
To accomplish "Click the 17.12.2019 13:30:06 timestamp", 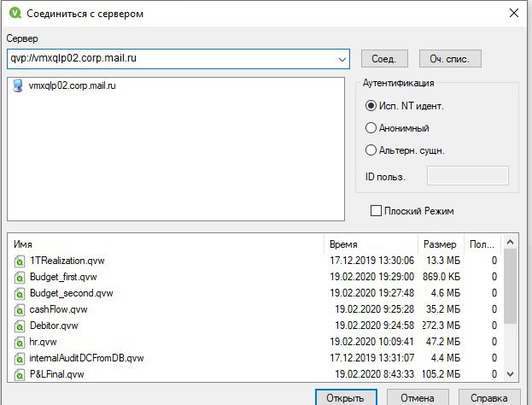I will click(x=371, y=261).
